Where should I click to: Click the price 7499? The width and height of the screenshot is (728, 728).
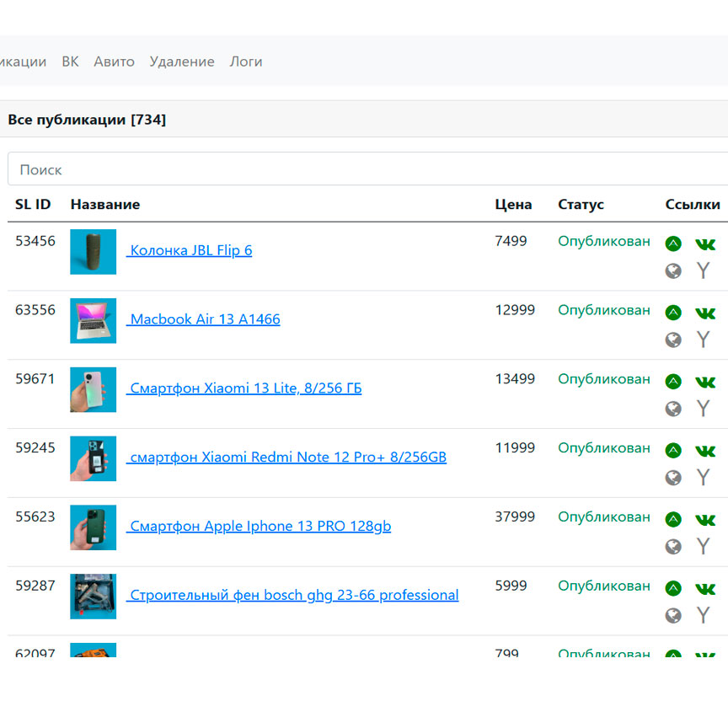coord(511,241)
